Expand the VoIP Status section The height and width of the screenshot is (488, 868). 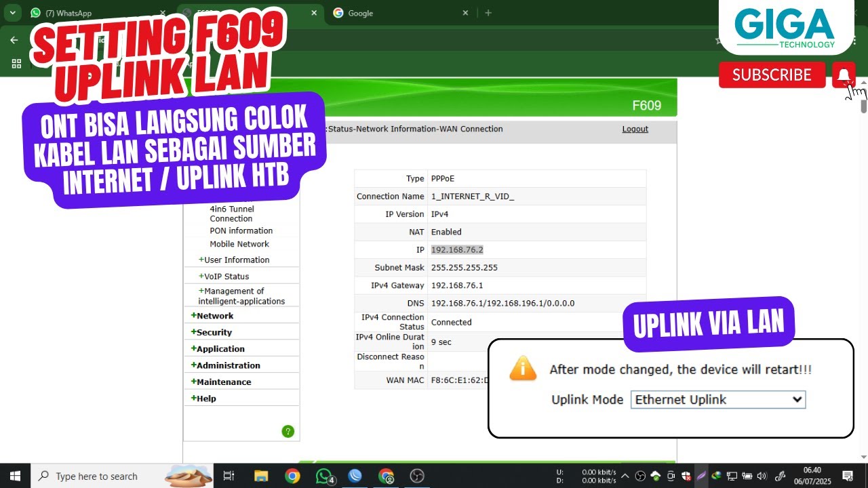click(224, 276)
